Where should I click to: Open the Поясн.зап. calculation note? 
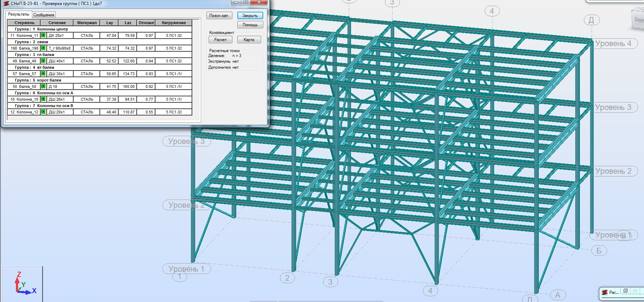[219, 16]
